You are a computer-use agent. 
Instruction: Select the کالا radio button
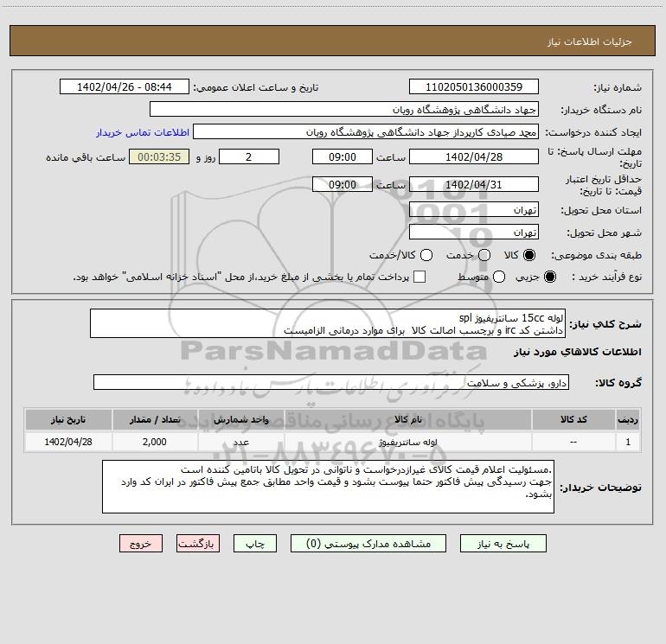529,255
